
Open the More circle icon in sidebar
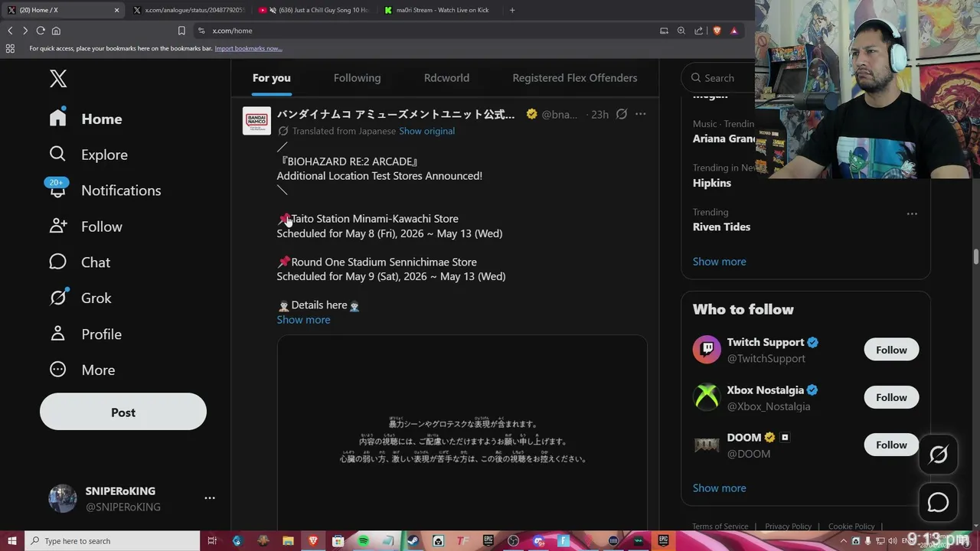tap(58, 370)
